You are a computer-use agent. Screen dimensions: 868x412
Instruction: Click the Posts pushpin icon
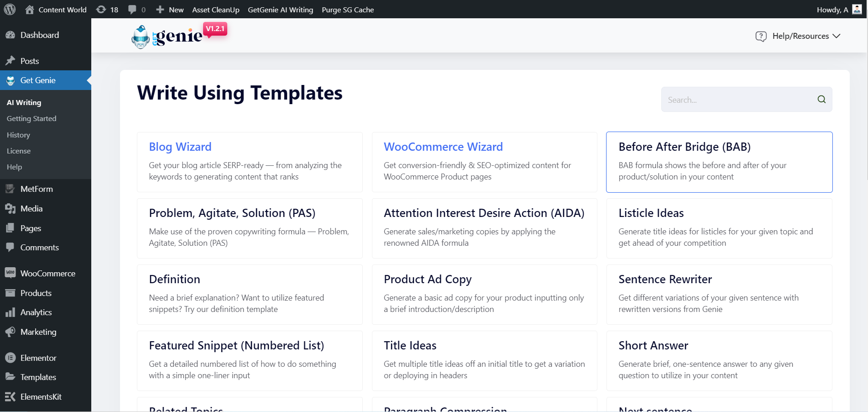10,61
